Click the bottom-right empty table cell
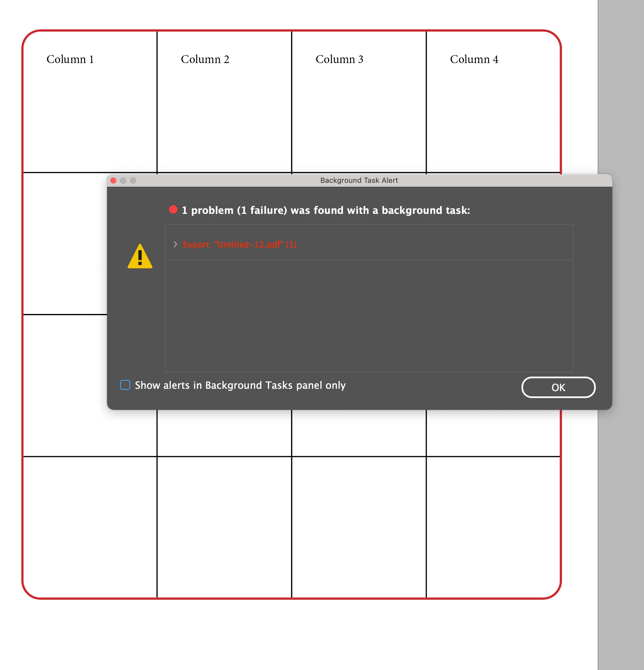 click(x=493, y=526)
